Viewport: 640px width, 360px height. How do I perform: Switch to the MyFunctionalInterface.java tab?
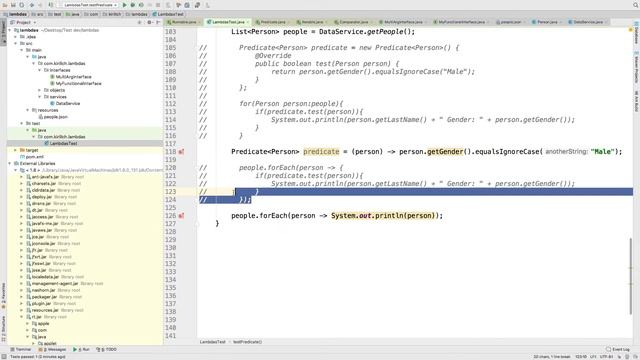click(461, 22)
